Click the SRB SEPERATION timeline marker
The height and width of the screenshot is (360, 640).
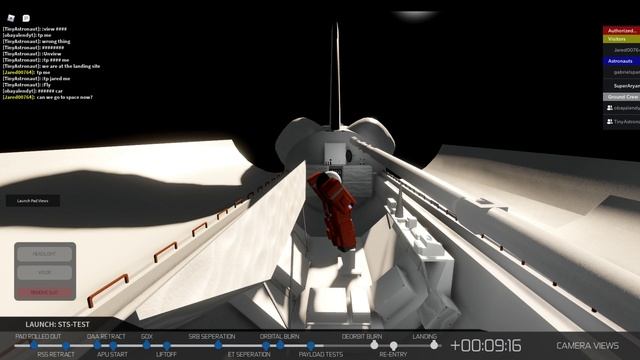click(218, 345)
